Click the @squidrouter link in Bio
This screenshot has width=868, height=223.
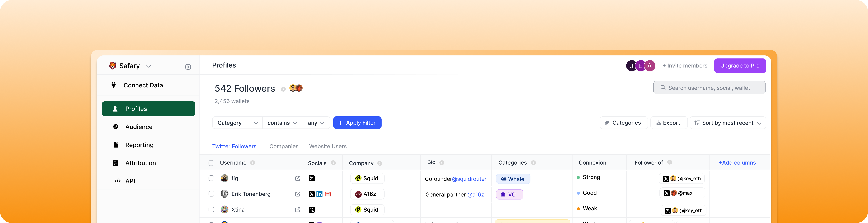click(x=469, y=179)
